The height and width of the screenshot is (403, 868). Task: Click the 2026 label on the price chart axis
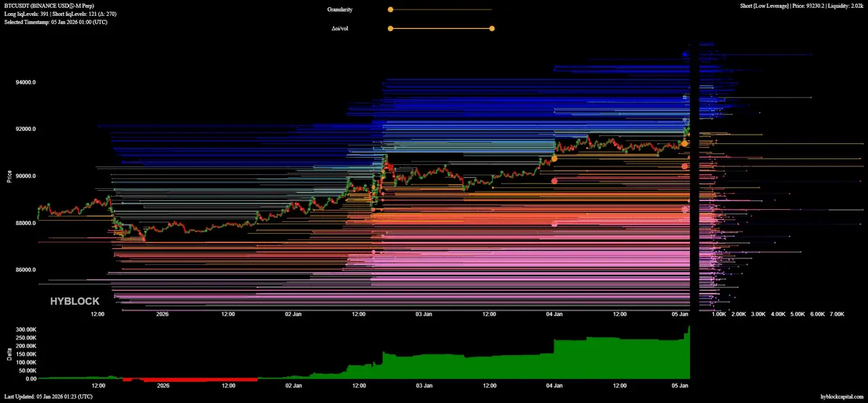point(163,314)
